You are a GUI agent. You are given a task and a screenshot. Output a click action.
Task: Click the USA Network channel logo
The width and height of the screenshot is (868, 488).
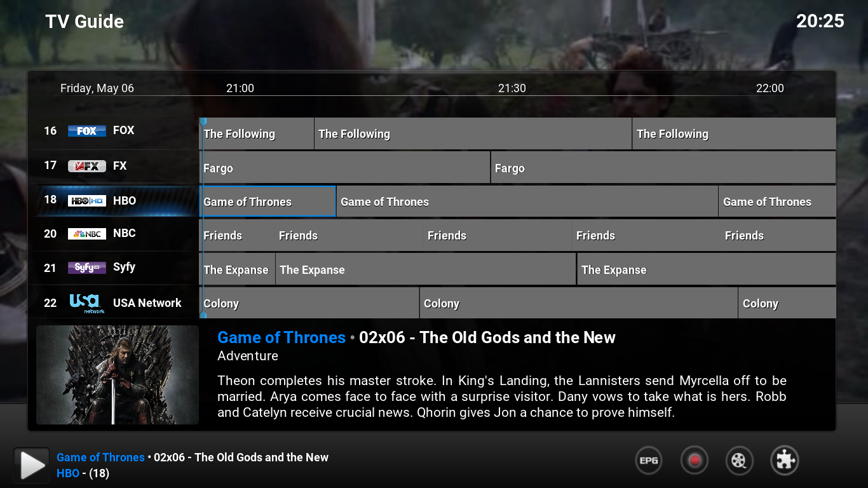pos(87,302)
